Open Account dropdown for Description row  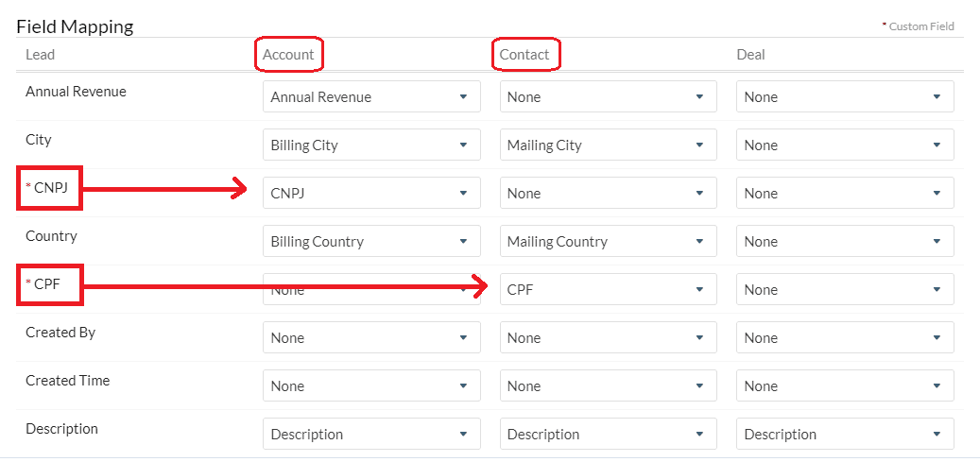click(x=370, y=434)
